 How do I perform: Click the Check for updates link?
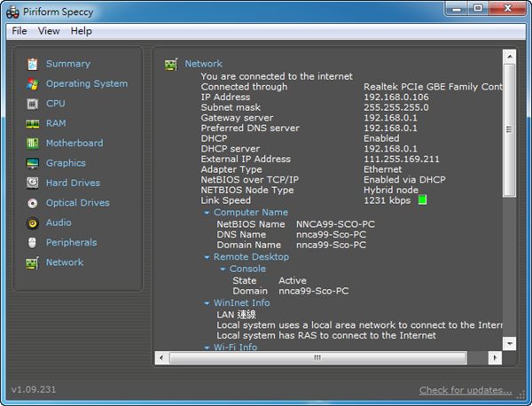tap(465, 390)
